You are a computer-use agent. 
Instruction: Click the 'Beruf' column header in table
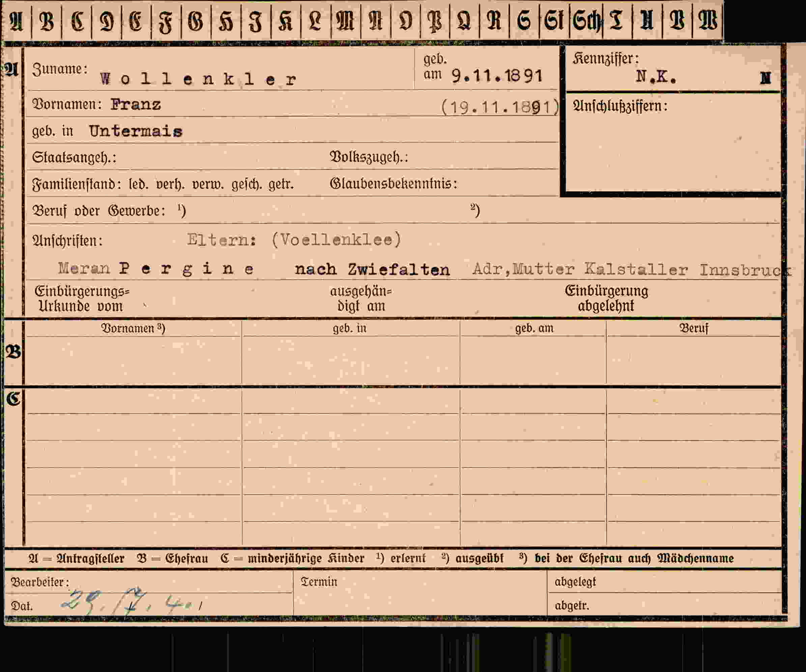pos(694,328)
